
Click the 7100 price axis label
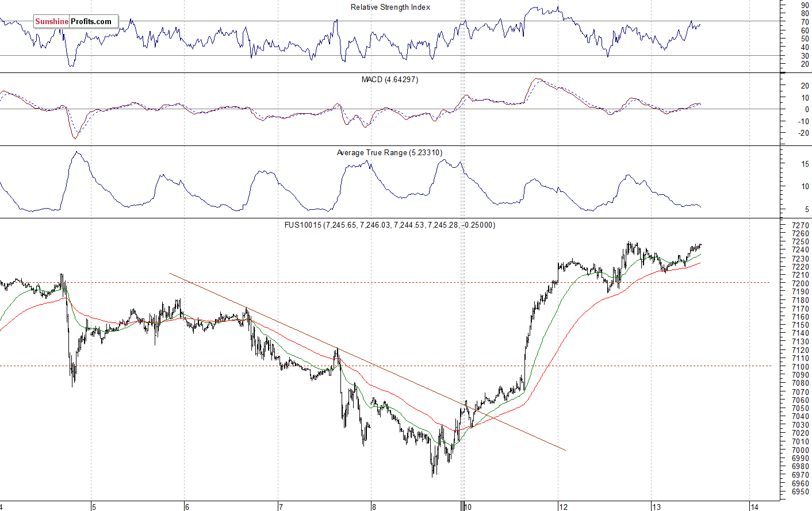click(800, 367)
